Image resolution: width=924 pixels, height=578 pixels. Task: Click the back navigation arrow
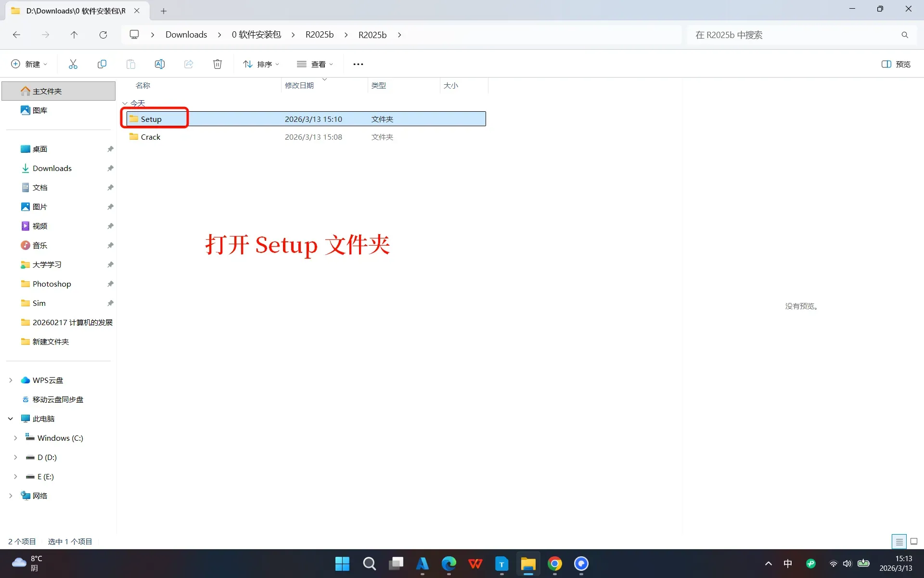point(17,35)
